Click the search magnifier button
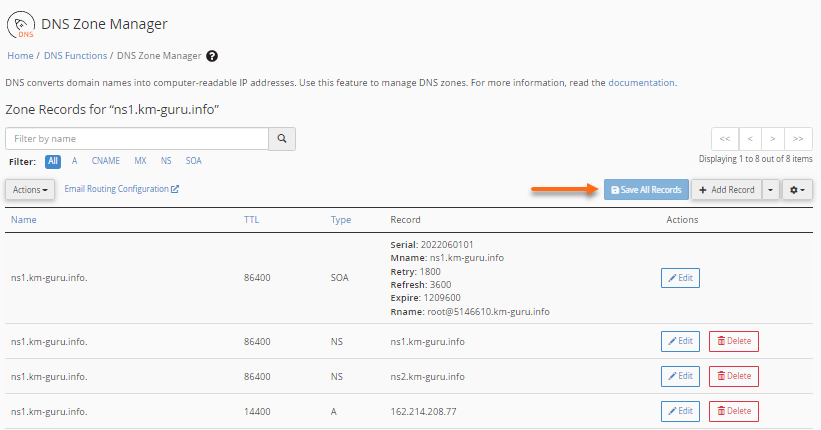 [x=282, y=139]
